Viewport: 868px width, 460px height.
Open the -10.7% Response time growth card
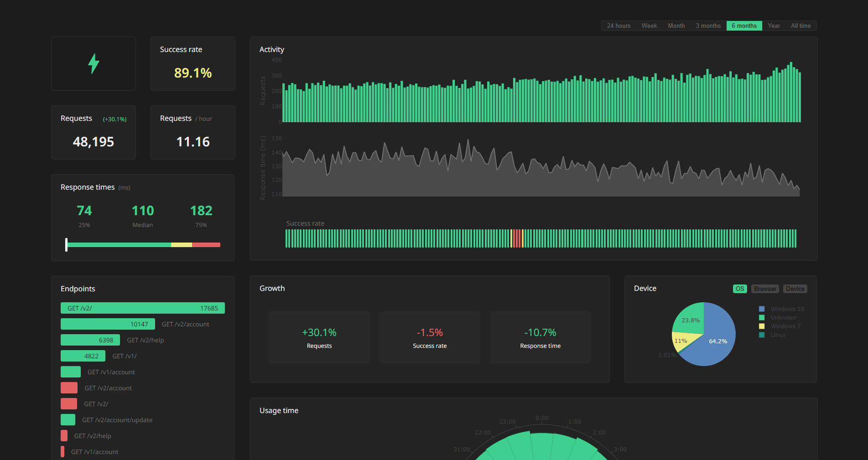[x=540, y=337]
